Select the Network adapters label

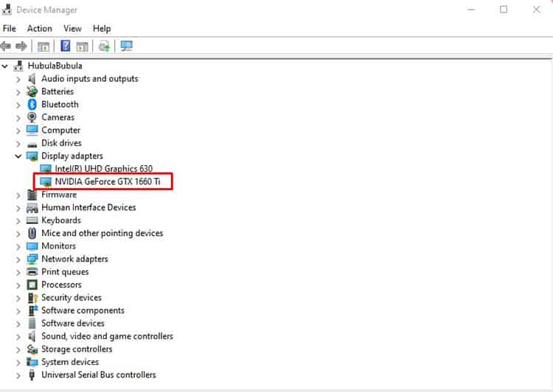tap(74, 259)
